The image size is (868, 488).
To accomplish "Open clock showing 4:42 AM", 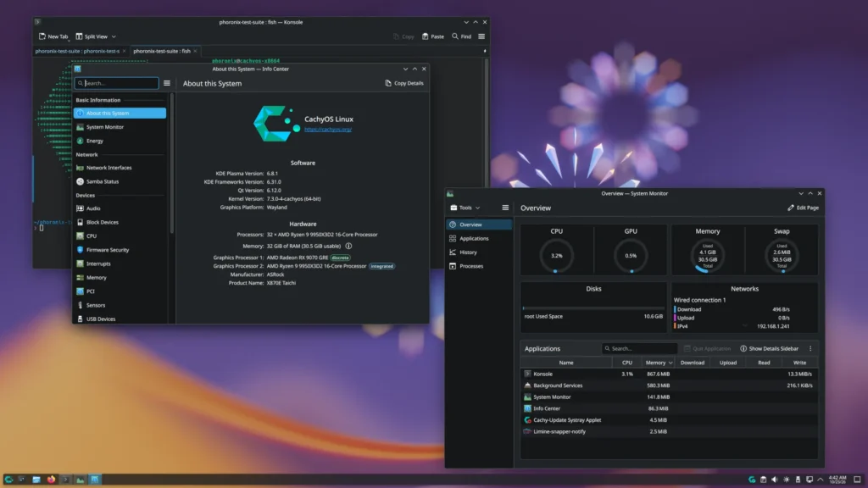I will tap(837, 480).
